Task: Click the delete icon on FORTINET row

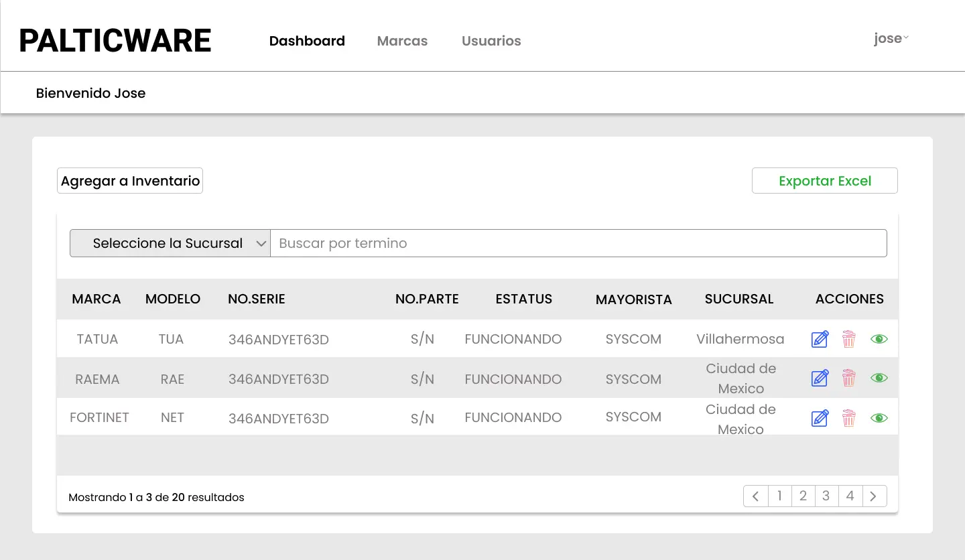Action: coord(849,417)
